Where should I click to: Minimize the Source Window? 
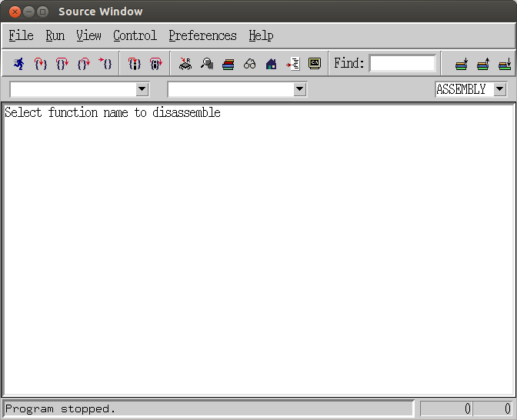click(x=28, y=12)
